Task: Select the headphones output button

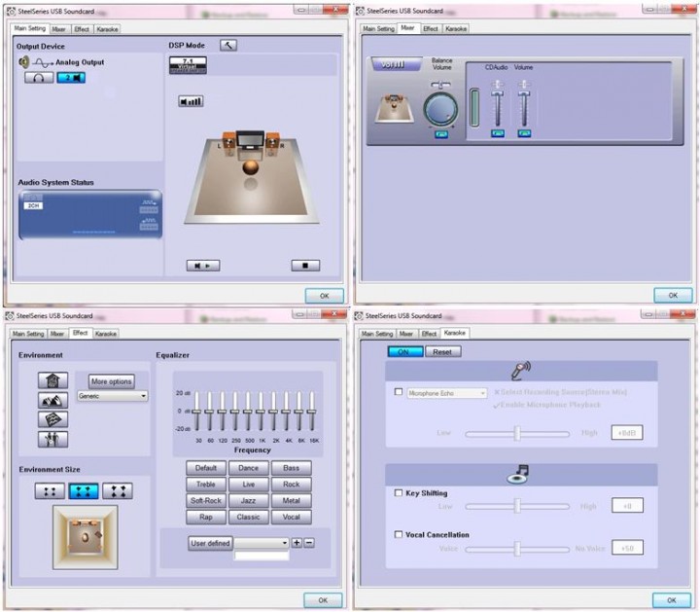Action: pyautogui.click(x=39, y=78)
